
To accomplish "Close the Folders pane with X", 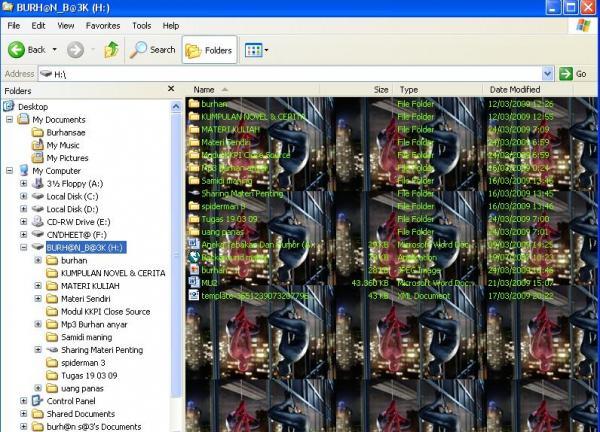I will (171, 89).
